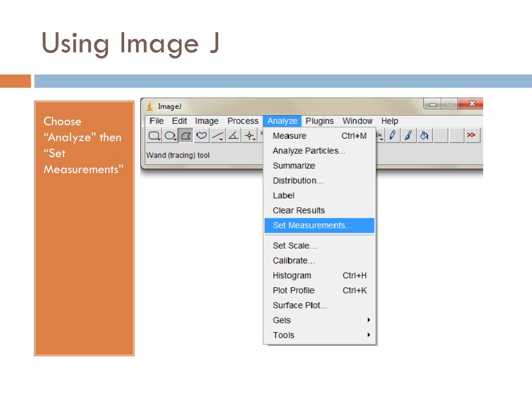Screen dimensions: 532x399
Task: Close the ImageJ window
Action: [x=471, y=103]
